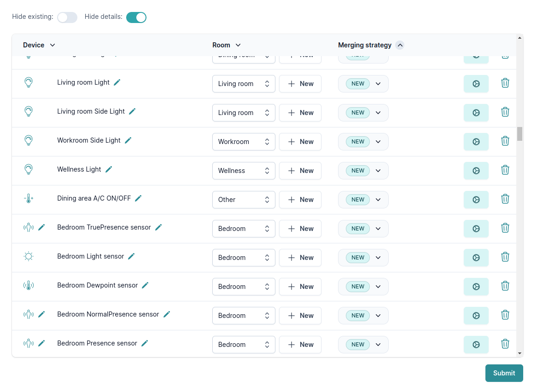The height and width of the screenshot is (392, 537).
Task: Open merging strategy for Bedroom NormalPresence sensor
Action: click(x=363, y=316)
